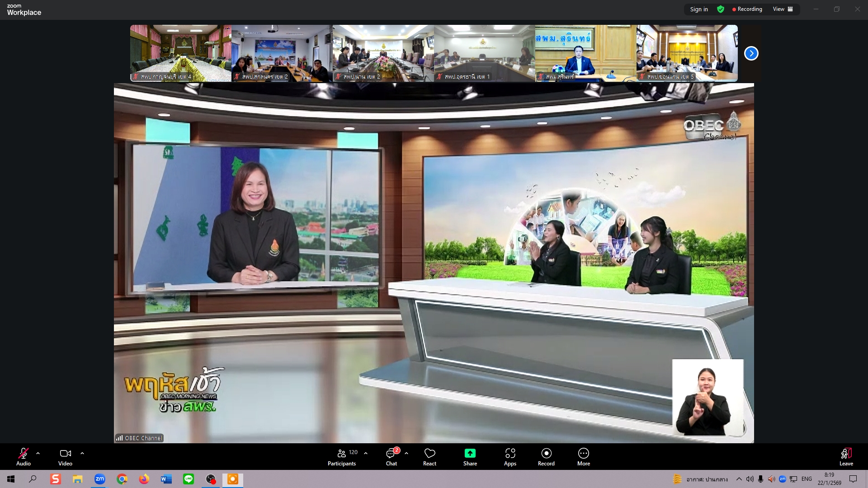Image resolution: width=868 pixels, height=488 pixels.
Task: Expand audio options arrow next to Audio
Action: point(38,453)
